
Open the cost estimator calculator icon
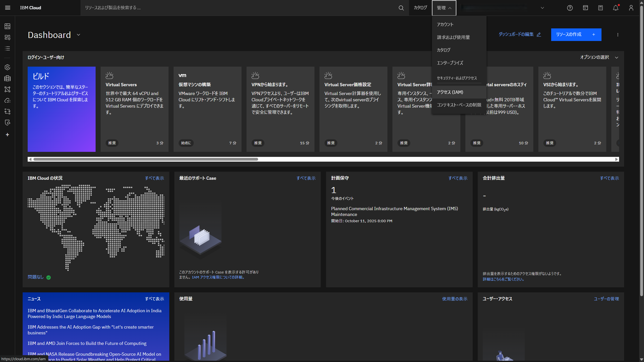click(600, 8)
